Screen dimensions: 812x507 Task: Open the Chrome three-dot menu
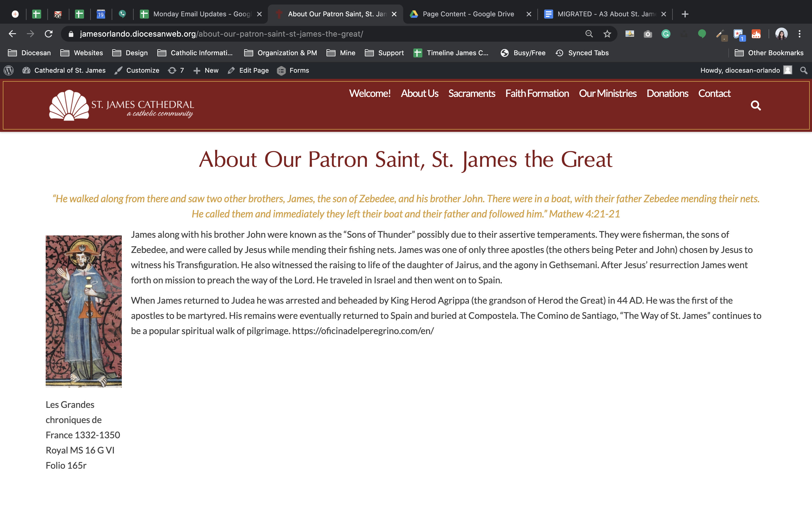coord(800,34)
